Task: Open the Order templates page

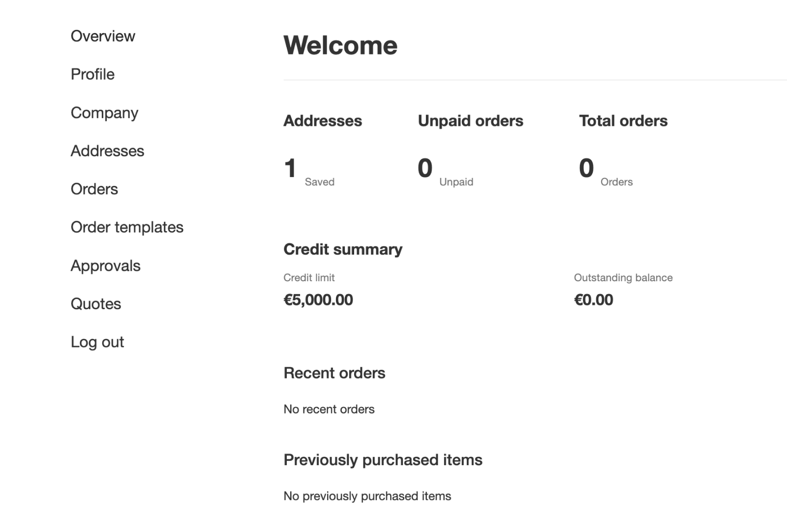Action: [x=127, y=227]
